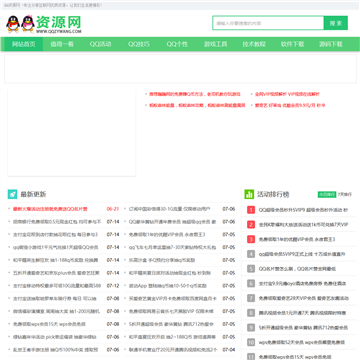The height and width of the screenshot is (360, 360).
Task: Open the 和平精英夏日派对活动 post
Action: [170, 273]
